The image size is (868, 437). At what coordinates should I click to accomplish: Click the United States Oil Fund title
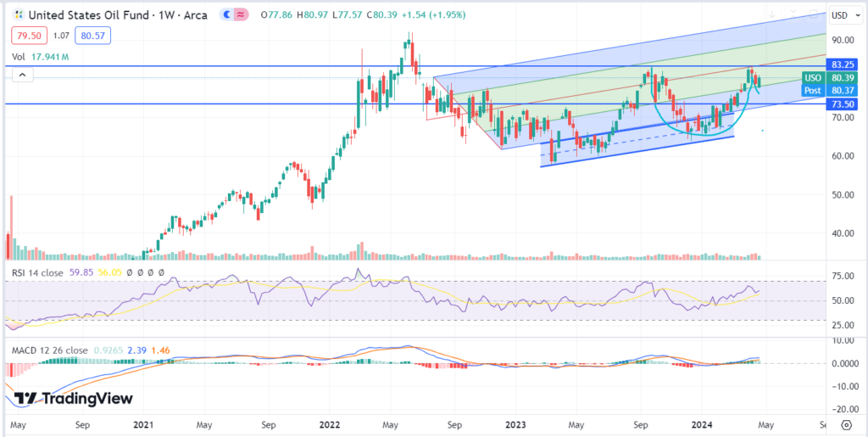pos(88,15)
